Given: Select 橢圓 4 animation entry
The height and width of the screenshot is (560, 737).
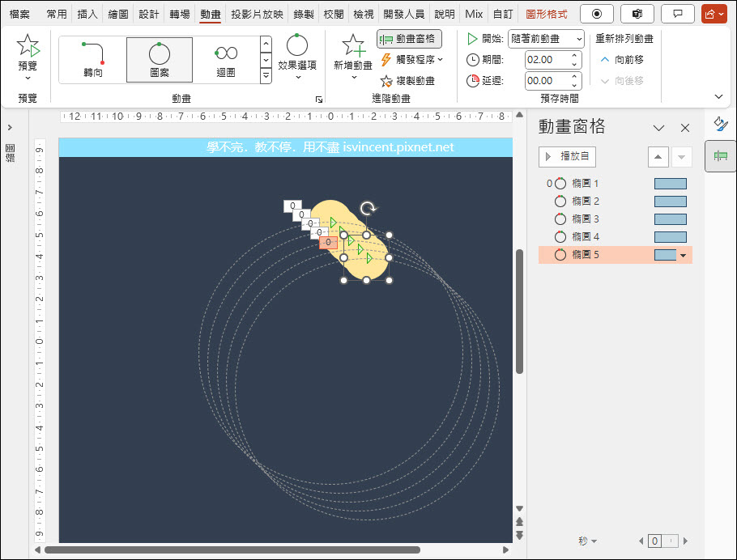Looking at the screenshot, I should tap(615, 237).
